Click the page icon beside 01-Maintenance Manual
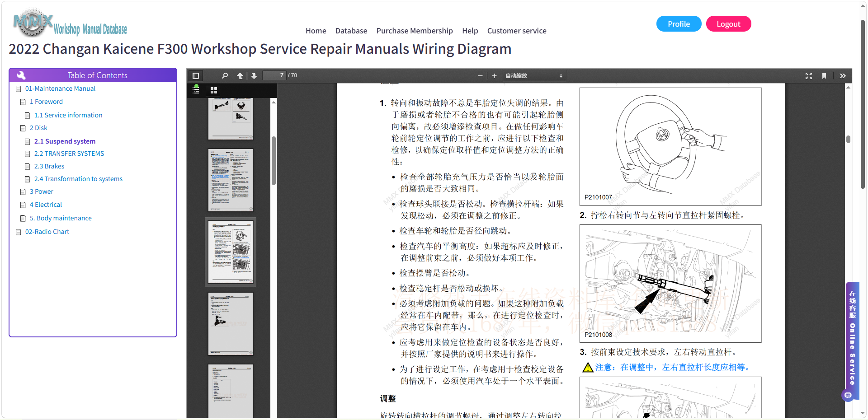The height and width of the screenshot is (420, 868). pyautogui.click(x=19, y=89)
